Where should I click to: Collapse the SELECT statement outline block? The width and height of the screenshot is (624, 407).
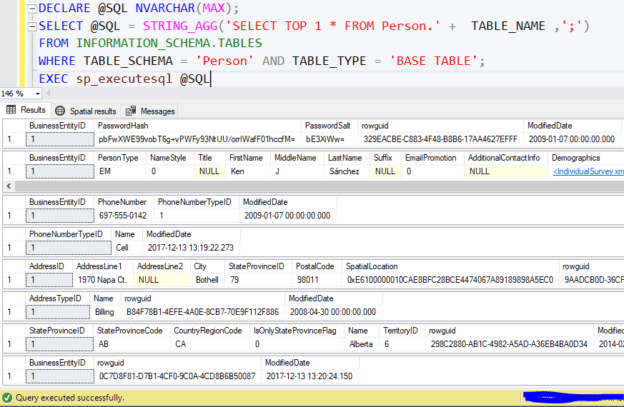pos(32,27)
